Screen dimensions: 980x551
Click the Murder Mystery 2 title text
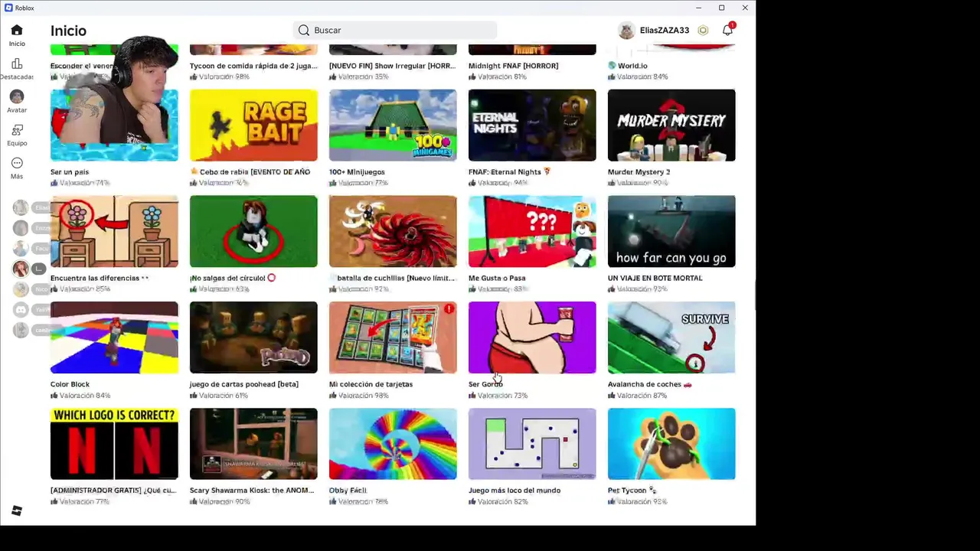coord(639,172)
